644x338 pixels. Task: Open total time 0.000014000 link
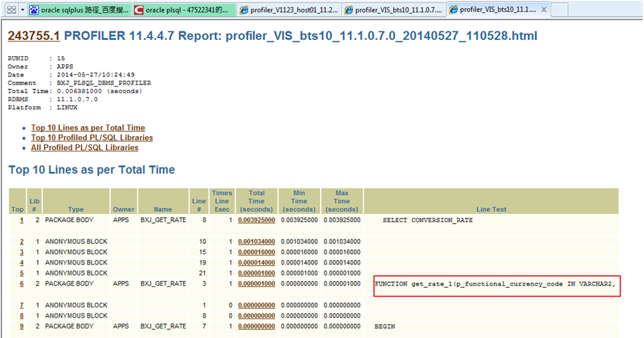pos(257,262)
